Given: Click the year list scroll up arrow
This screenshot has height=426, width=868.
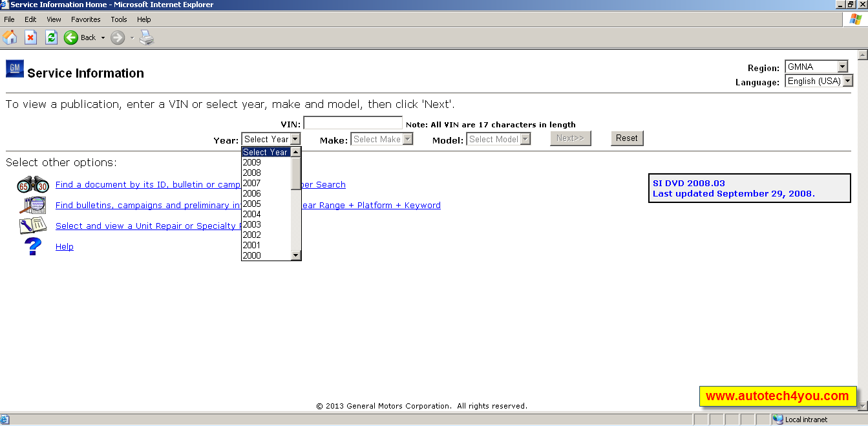Looking at the screenshot, I should pyautogui.click(x=296, y=152).
